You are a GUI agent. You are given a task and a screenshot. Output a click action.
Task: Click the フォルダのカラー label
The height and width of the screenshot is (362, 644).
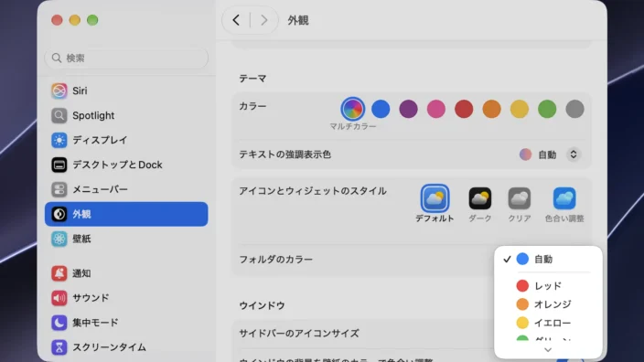click(276, 260)
